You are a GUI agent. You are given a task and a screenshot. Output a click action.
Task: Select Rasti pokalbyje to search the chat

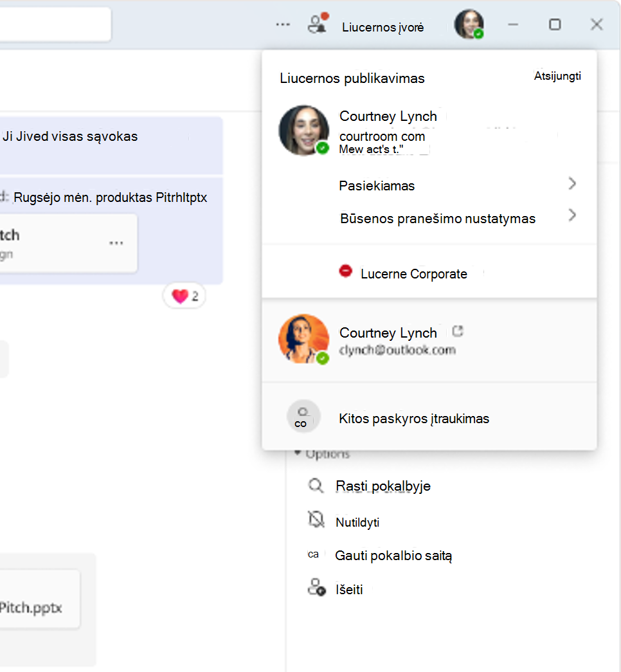point(382,486)
